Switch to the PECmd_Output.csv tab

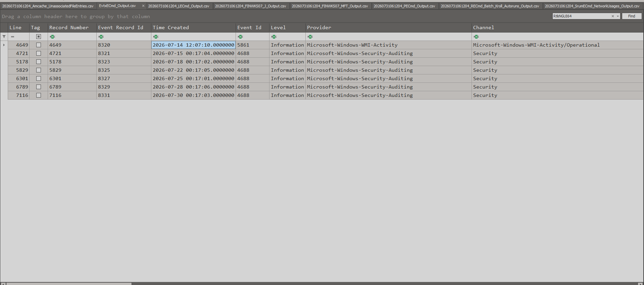404,6
